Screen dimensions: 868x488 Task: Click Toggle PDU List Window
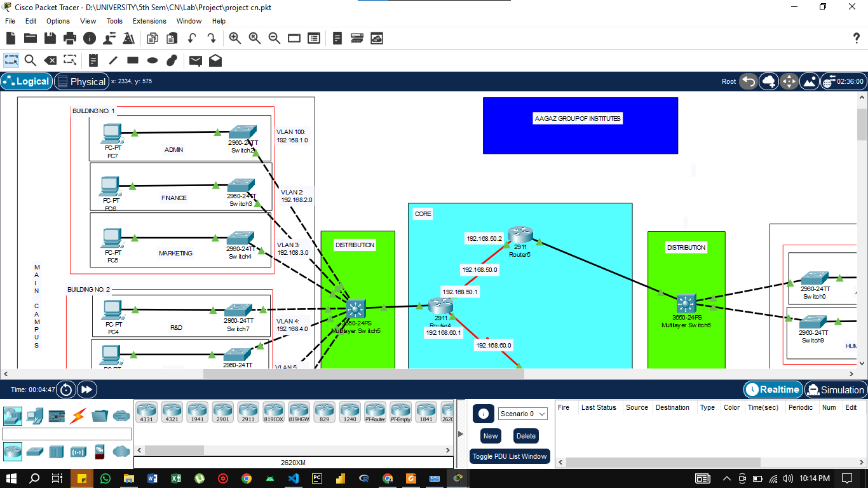pos(509,456)
